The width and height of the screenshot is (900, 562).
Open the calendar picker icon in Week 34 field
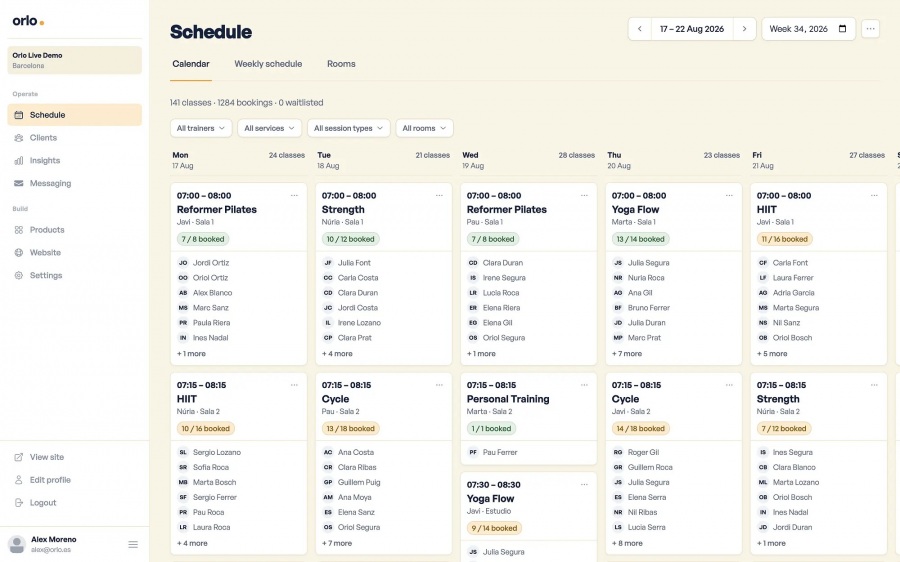tap(843, 29)
